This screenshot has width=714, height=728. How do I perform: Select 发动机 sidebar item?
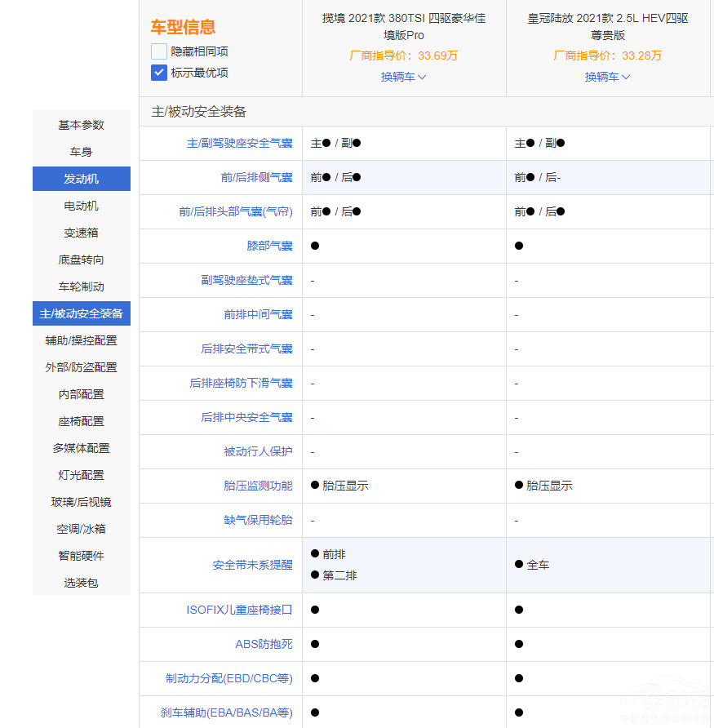[x=82, y=179]
